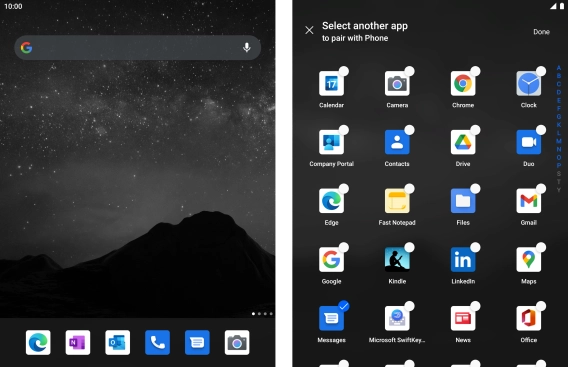The image size is (568, 367).
Task: Click the Done button
Action: [x=541, y=32]
